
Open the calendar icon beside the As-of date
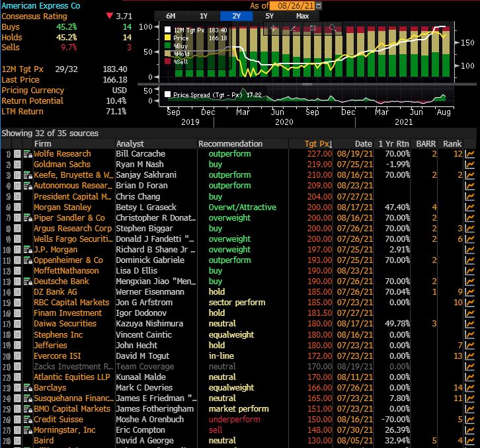click(x=319, y=5)
